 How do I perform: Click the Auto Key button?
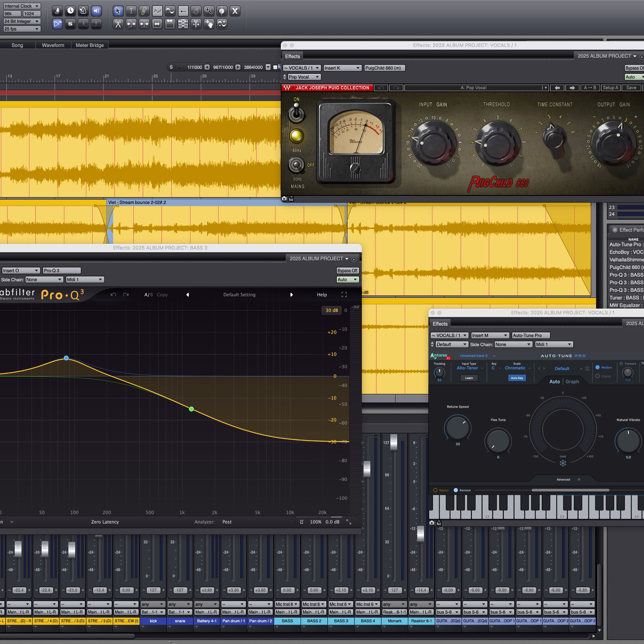click(517, 378)
